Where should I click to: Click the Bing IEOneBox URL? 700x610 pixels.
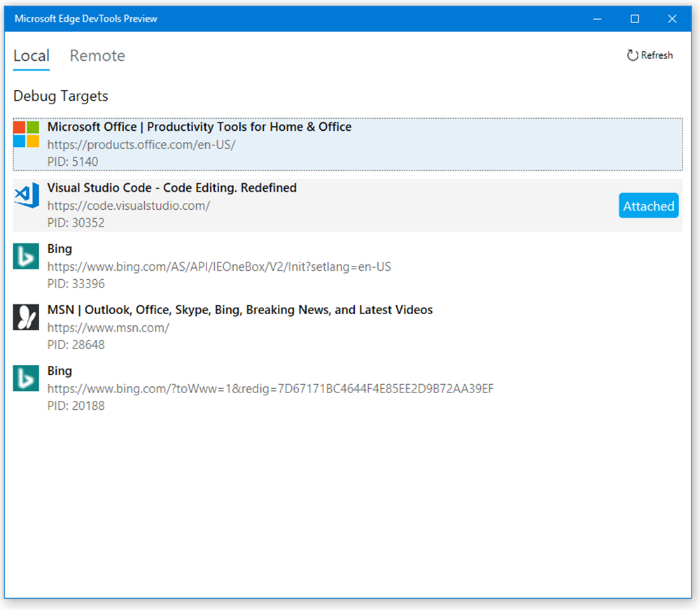click(219, 267)
